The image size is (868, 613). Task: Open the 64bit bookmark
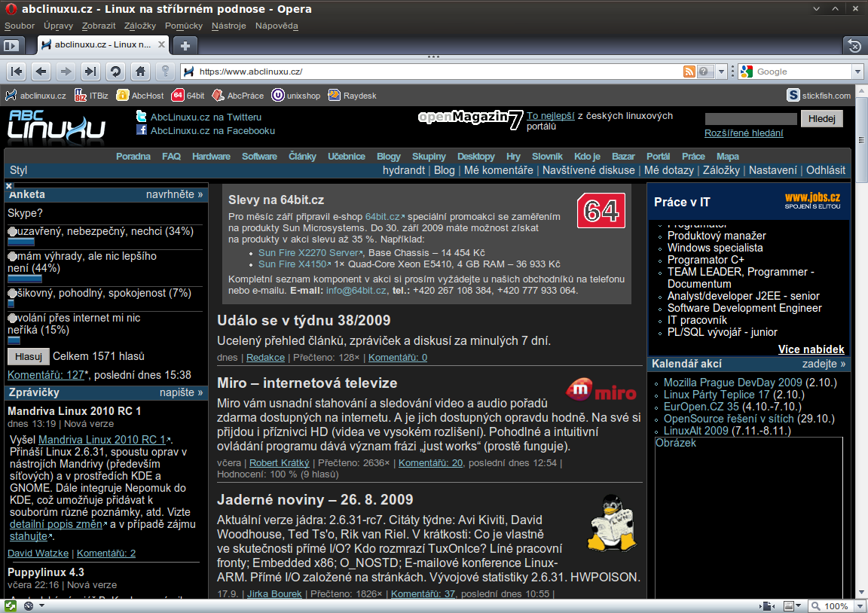tap(188, 96)
